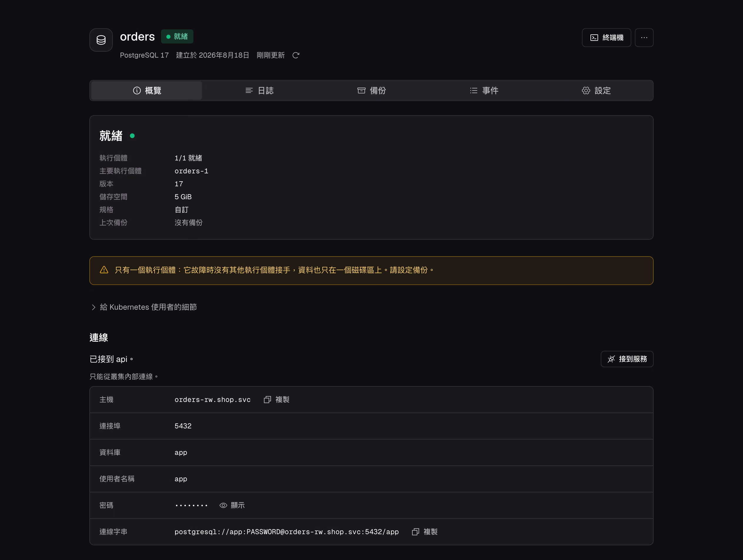The width and height of the screenshot is (743, 560).
Task: Select the 概覽 overview tab
Action: click(147, 91)
